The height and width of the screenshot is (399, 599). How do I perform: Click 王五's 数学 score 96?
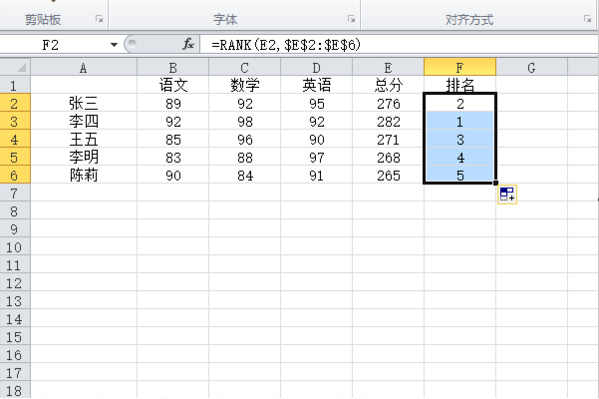pyautogui.click(x=244, y=139)
